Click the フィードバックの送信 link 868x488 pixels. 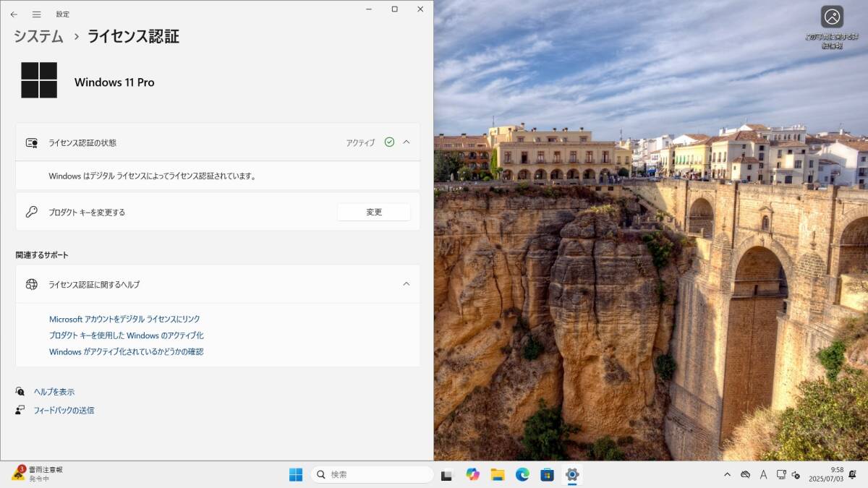[x=64, y=410]
